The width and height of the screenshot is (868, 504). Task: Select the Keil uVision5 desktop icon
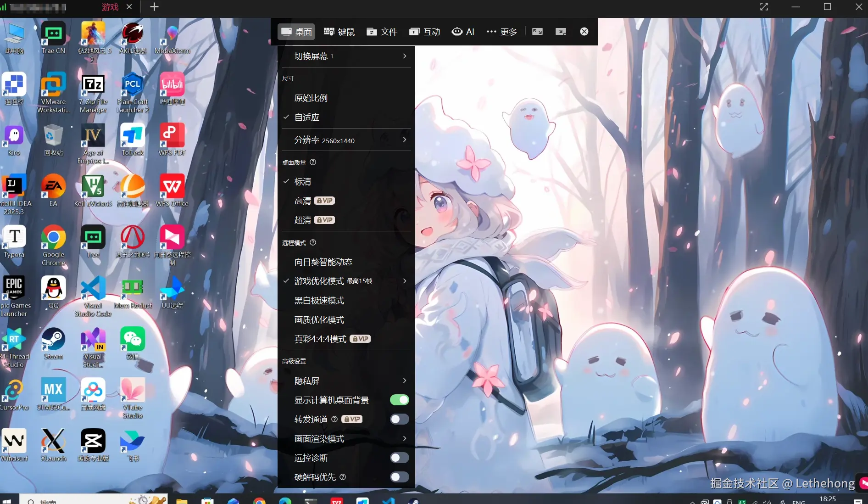93,190
